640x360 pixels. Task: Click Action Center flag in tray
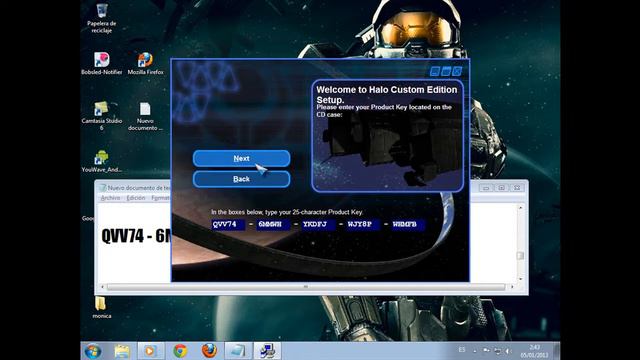(486, 350)
